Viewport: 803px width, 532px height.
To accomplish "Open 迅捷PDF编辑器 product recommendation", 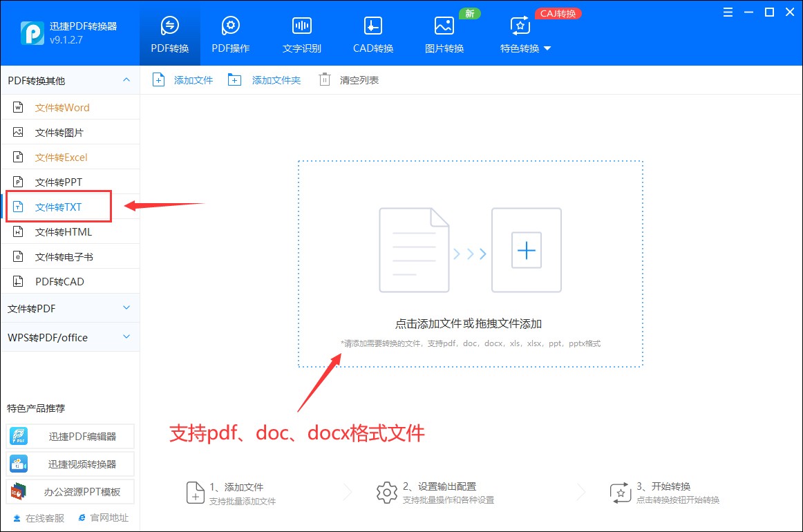I will pyautogui.click(x=70, y=436).
